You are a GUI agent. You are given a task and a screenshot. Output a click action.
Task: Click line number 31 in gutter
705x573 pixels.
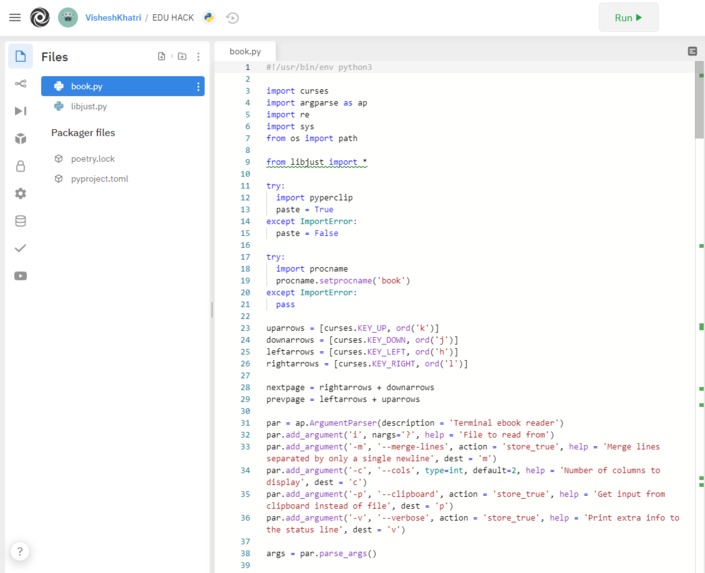[x=245, y=423]
